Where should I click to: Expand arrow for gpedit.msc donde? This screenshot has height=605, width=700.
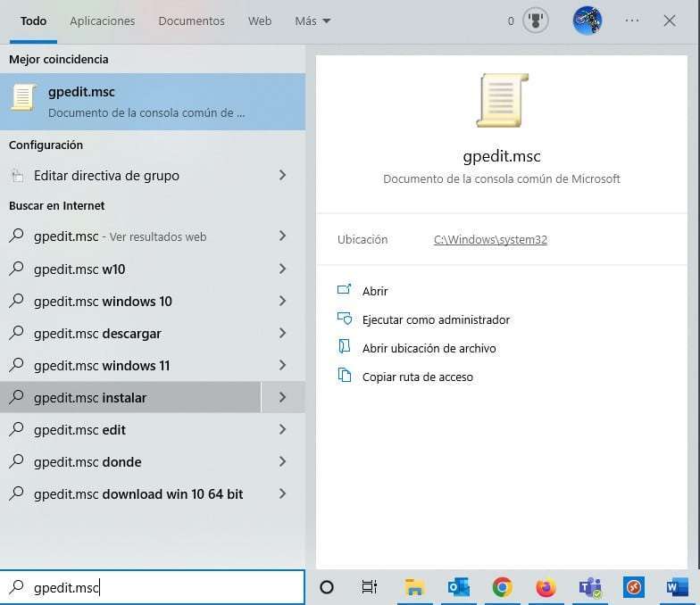(x=282, y=461)
